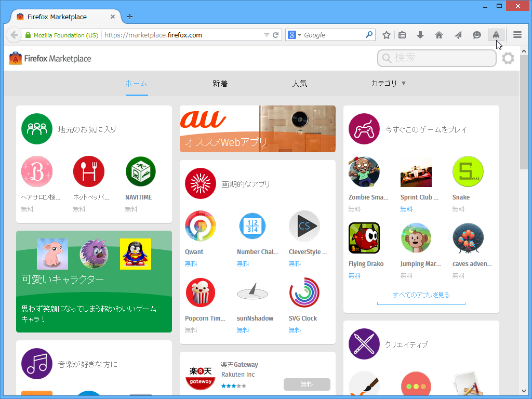Open the red Hot Pepper app icon
Screen dimensions: 532x399
88,171
